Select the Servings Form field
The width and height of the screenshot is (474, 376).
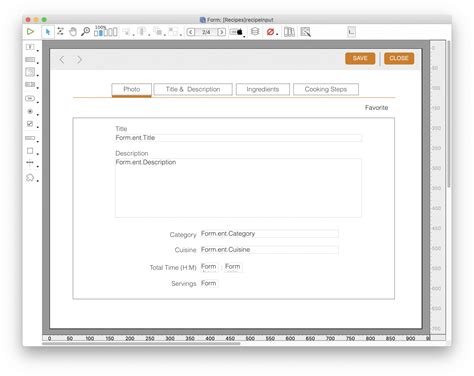[x=209, y=283]
